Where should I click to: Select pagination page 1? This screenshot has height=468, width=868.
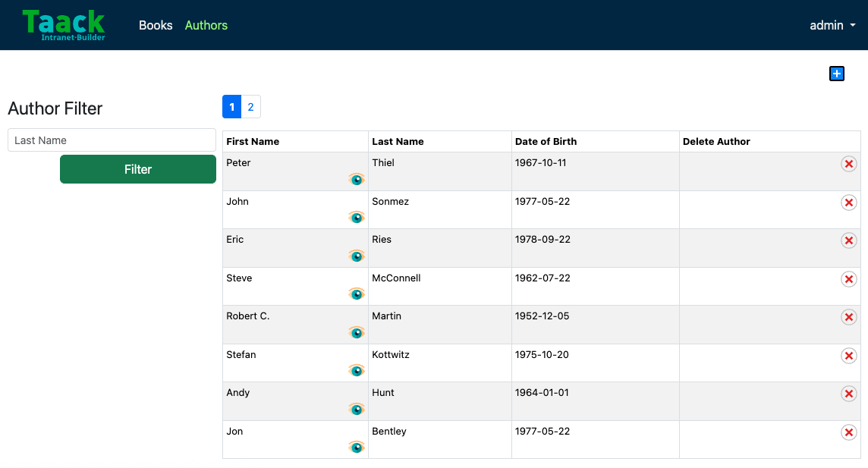(x=232, y=107)
